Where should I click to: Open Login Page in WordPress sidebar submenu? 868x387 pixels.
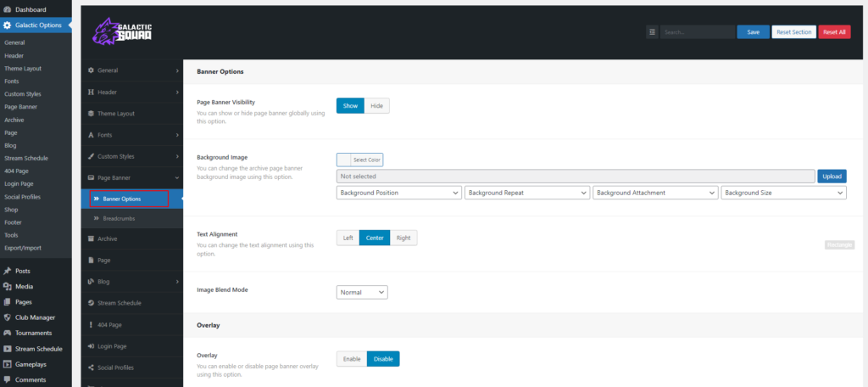[x=19, y=183]
